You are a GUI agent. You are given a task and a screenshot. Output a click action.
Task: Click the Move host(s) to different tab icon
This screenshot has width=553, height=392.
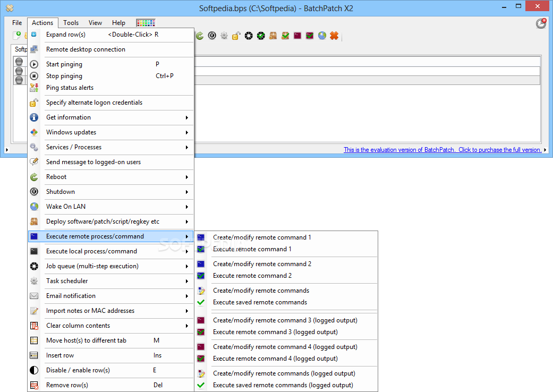click(34, 340)
